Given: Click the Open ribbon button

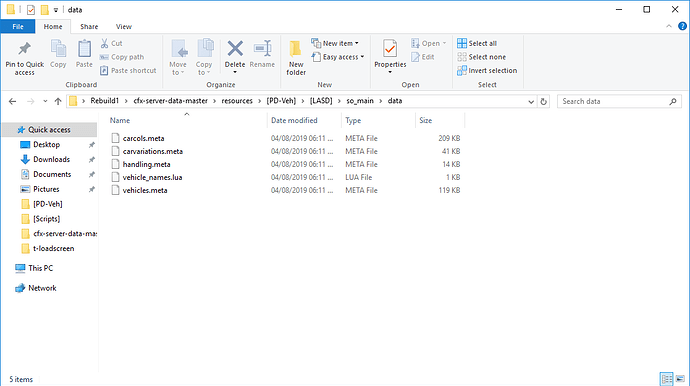Looking at the screenshot, I should pos(429,43).
